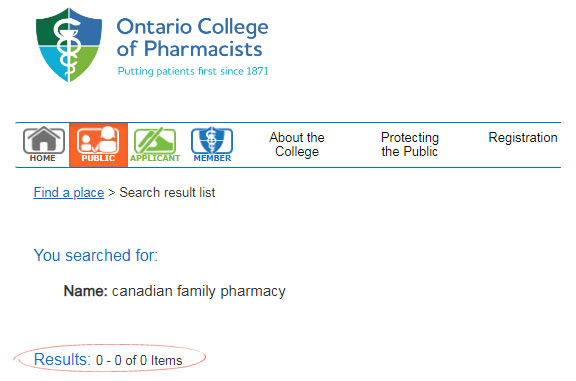576x381 pixels.
Task: Follow the Find a place breadcrumb link
Action: tap(69, 193)
